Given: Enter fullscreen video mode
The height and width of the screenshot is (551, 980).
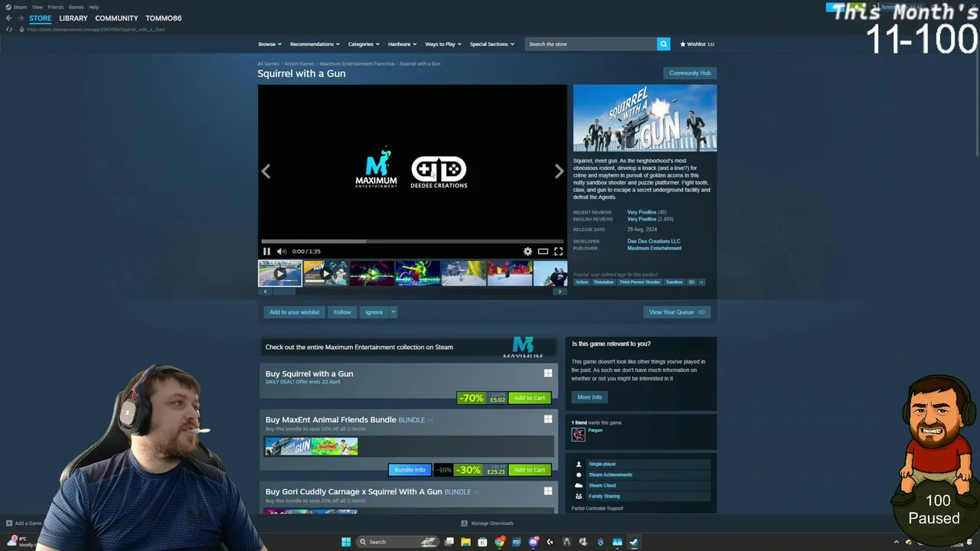Looking at the screenshot, I should [558, 251].
